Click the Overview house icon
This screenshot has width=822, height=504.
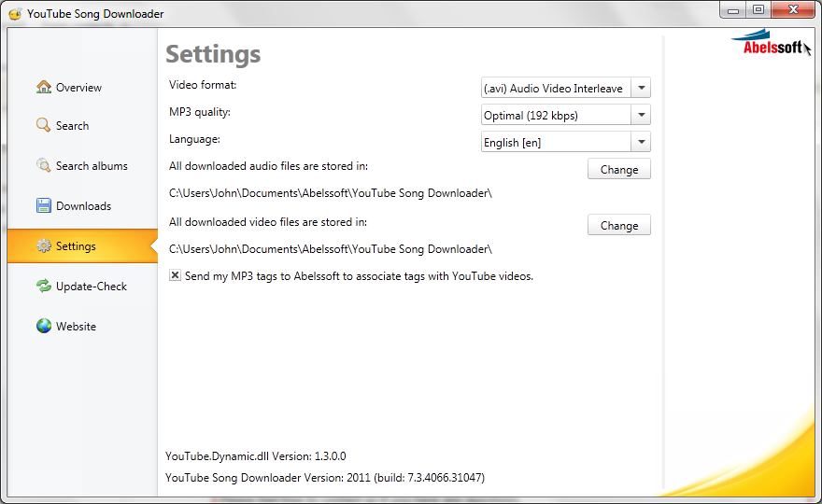tap(44, 87)
